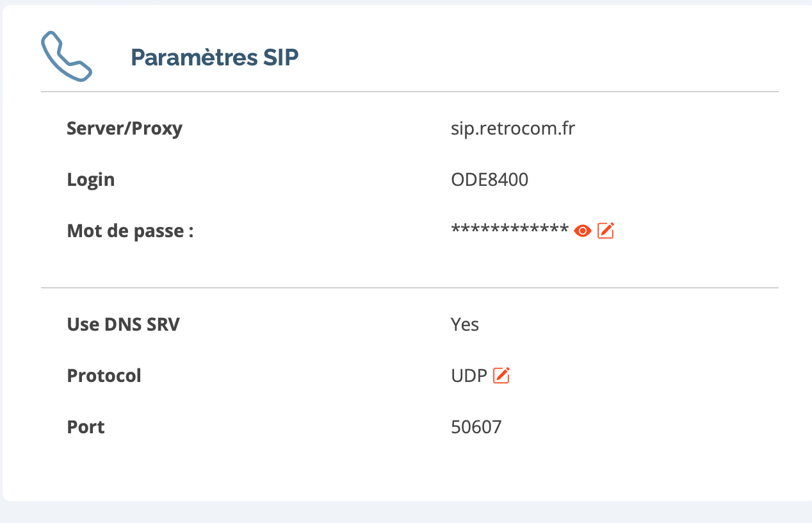
Task: Click the Server/Proxy label
Action: (124, 128)
